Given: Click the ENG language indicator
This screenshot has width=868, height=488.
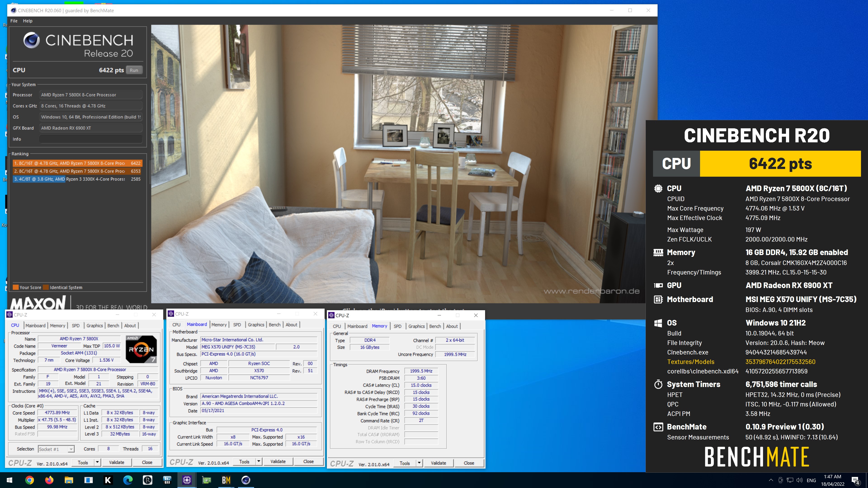Looking at the screenshot, I should click(x=811, y=480).
